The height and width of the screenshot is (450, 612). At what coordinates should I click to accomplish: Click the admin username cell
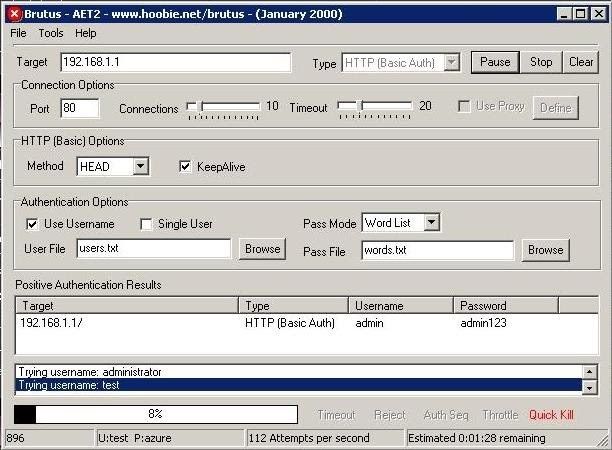coord(369,323)
